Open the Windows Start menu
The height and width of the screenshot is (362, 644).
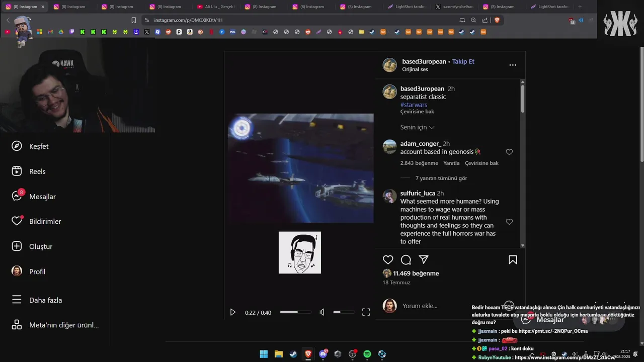(x=264, y=354)
